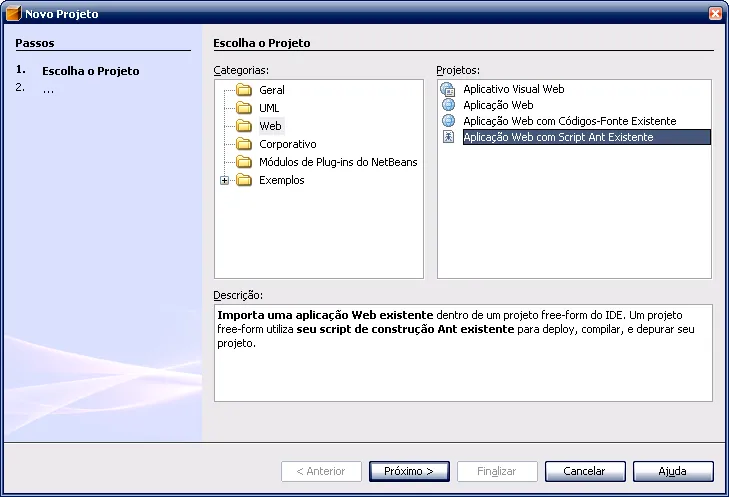This screenshot has width=729, height=497.
Task: Click the Aplicação Web globe icon
Action: tap(448, 105)
